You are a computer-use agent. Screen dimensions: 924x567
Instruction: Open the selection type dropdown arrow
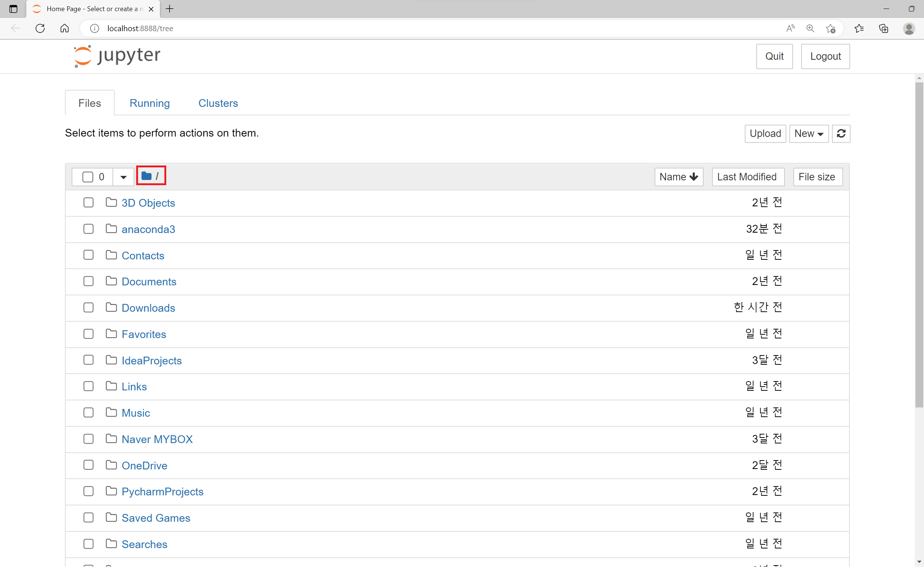(123, 177)
